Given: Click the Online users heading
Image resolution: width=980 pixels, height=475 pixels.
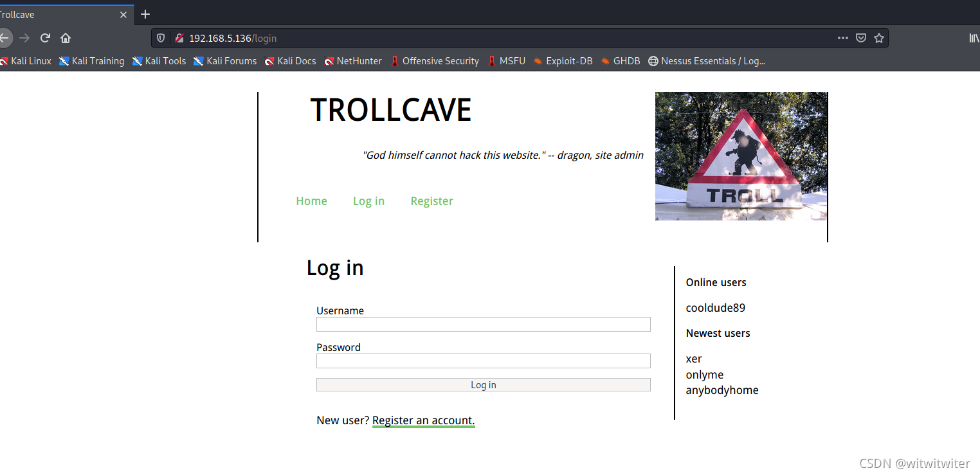Looking at the screenshot, I should point(716,282).
